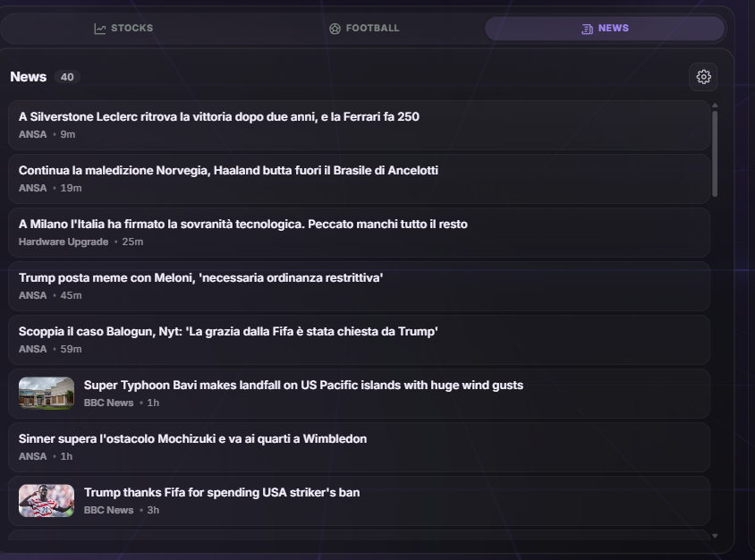Screen dimensions: 755x560
Task: Click the 59m timestamp
Action: pyautogui.click(x=71, y=349)
